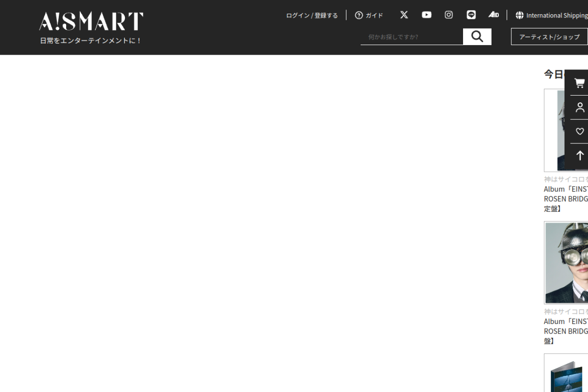
Task: Open favorites via the heart icon
Action: point(580,131)
